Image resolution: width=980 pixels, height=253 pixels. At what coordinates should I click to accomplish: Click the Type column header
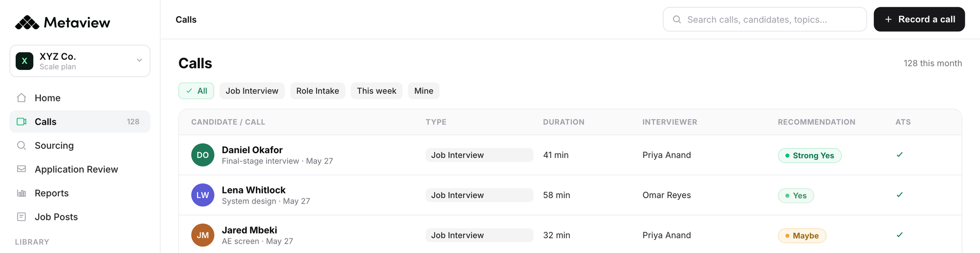[x=436, y=122]
